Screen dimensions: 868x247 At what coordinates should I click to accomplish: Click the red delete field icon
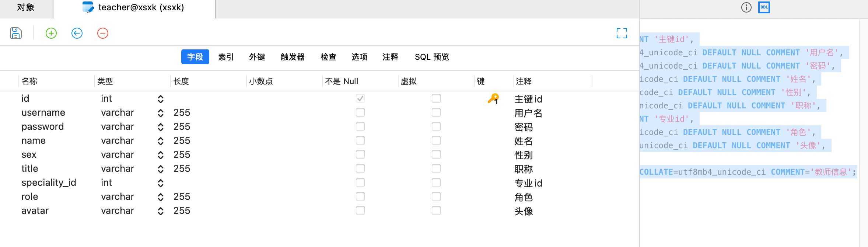(103, 33)
